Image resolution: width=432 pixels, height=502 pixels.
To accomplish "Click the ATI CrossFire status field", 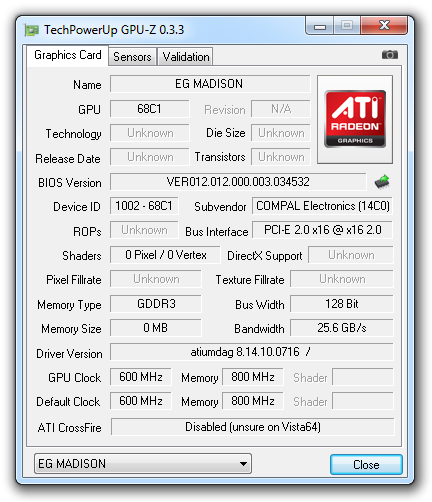I will point(253,427).
